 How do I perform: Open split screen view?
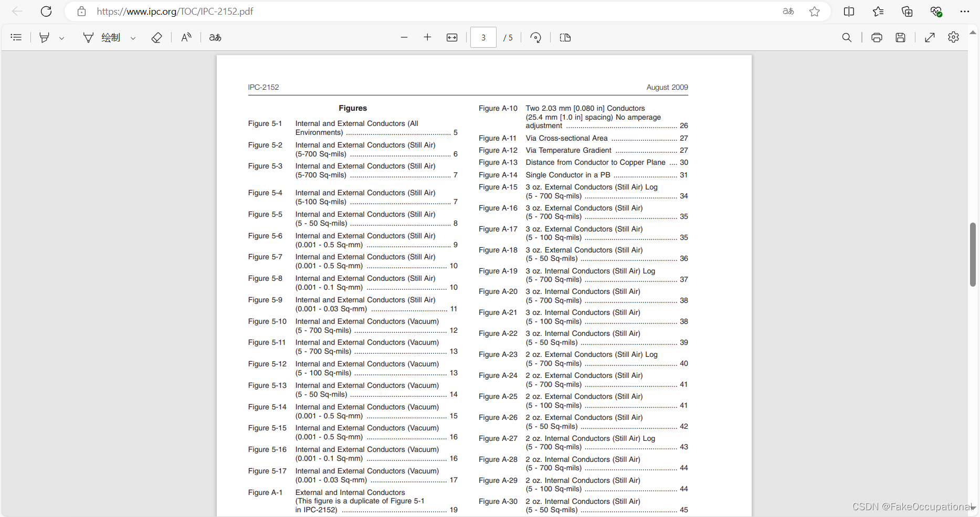[849, 11]
